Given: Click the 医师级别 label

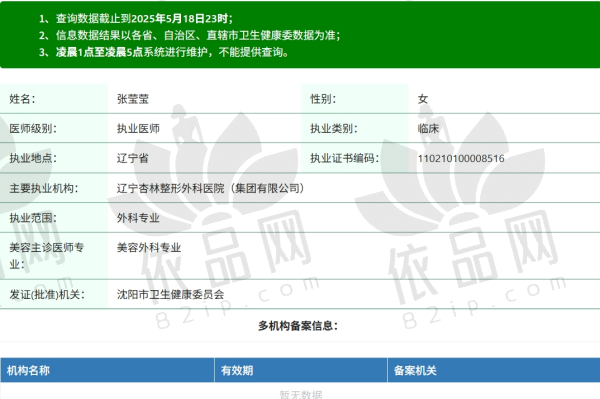Looking at the screenshot, I should 33,129.
